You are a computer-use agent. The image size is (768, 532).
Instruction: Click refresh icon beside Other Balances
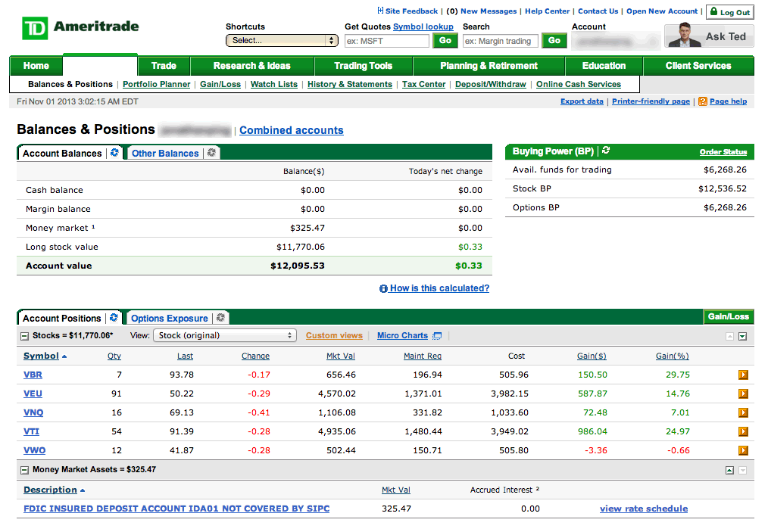(211, 153)
